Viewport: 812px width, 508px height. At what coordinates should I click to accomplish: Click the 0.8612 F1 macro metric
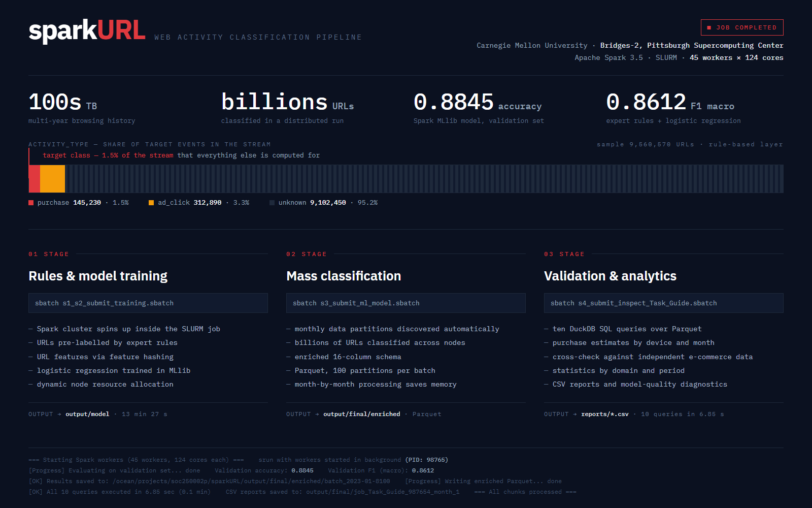click(670, 102)
